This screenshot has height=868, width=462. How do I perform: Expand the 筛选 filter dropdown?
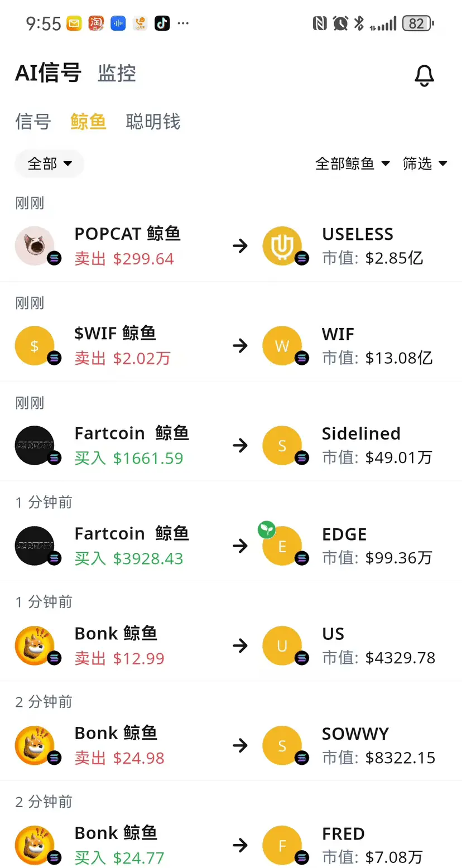click(x=425, y=163)
